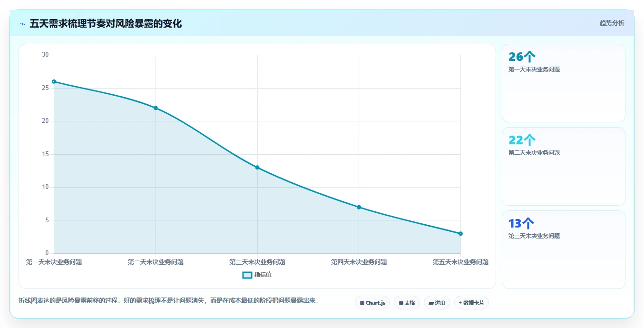The width and height of the screenshot is (644, 328).
Task: Click x-axis label 第三天未决业务问题
Action: click(x=257, y=262)
